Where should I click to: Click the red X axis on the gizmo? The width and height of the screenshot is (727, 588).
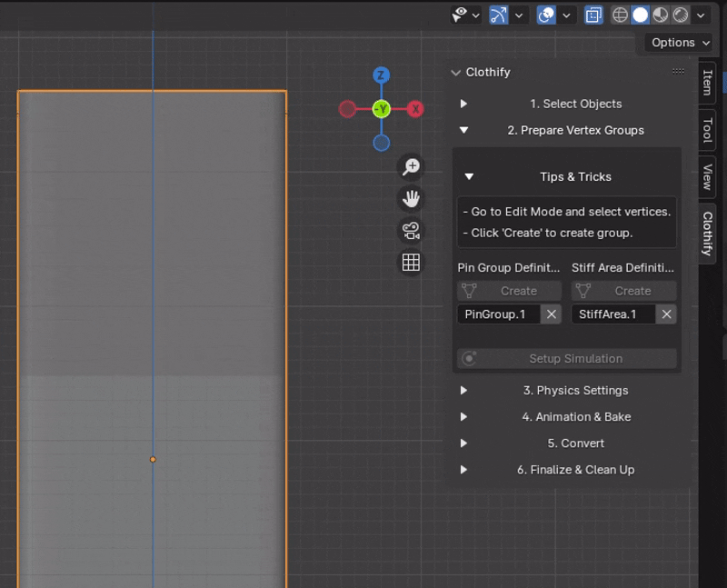(415, 109)
